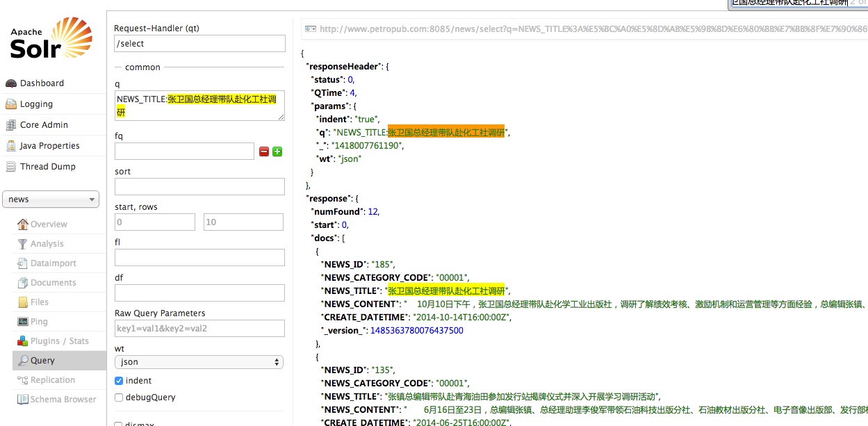Image resolution: width=868 pixels, height=426 pixels.
Task: Open the wt json format dropdown
Action: pos(199,362)
